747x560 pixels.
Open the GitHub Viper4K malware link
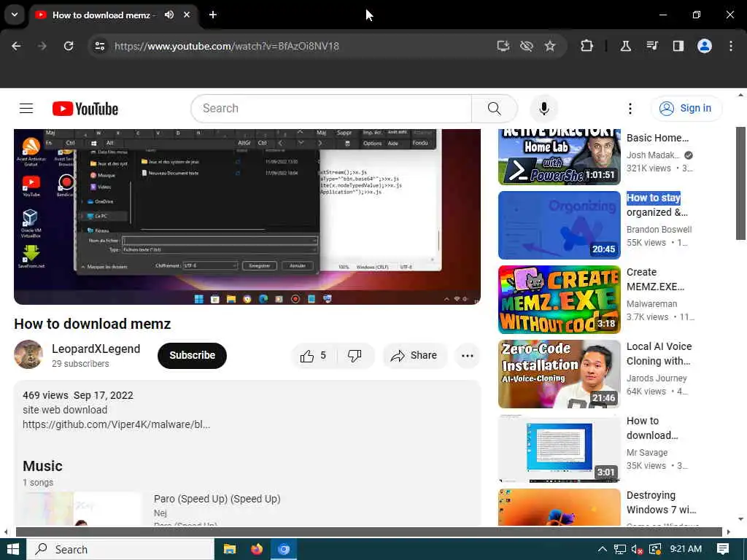tap(116, 424)
